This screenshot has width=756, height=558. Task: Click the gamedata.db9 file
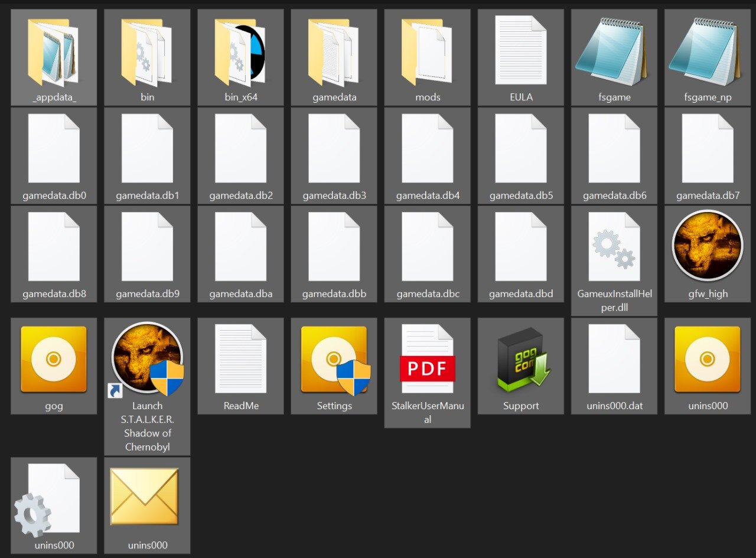147,254
